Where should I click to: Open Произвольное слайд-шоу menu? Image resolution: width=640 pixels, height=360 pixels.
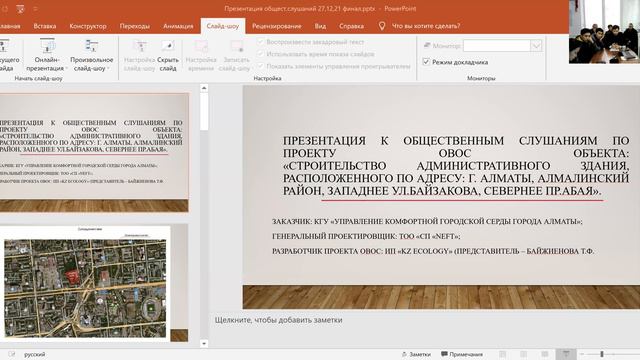point(91,55)
